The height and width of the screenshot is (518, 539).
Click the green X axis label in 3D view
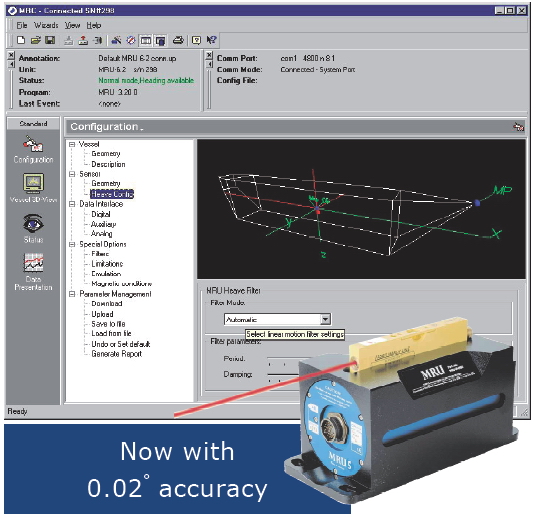click(496, 234)
